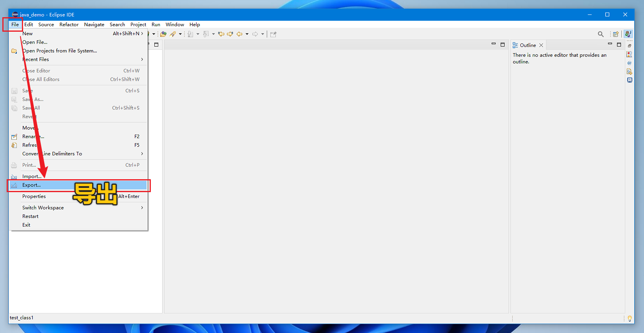The width and height of the screenshot is (644, 333).
Task: Open the Javadoc @ view icon
Action: point(630,63)
